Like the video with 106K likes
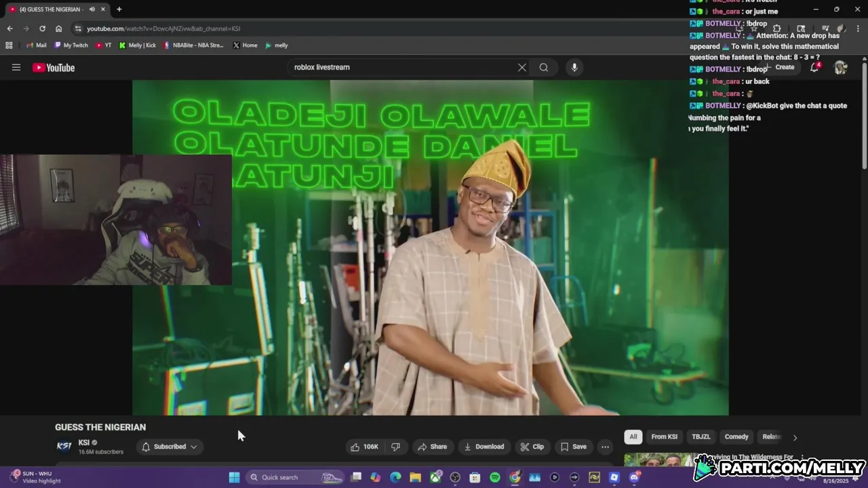868x488 pixels. pyautogui.click(x=364, y=447)
